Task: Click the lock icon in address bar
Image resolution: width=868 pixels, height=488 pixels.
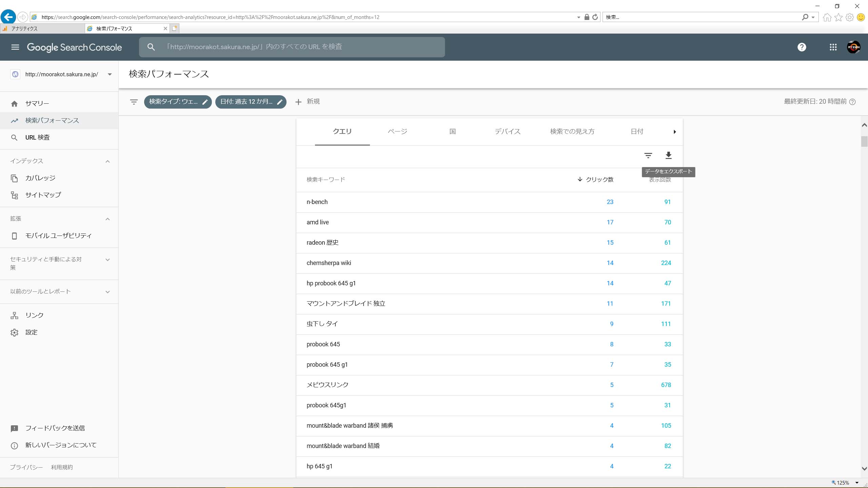Action: [587, 17]
